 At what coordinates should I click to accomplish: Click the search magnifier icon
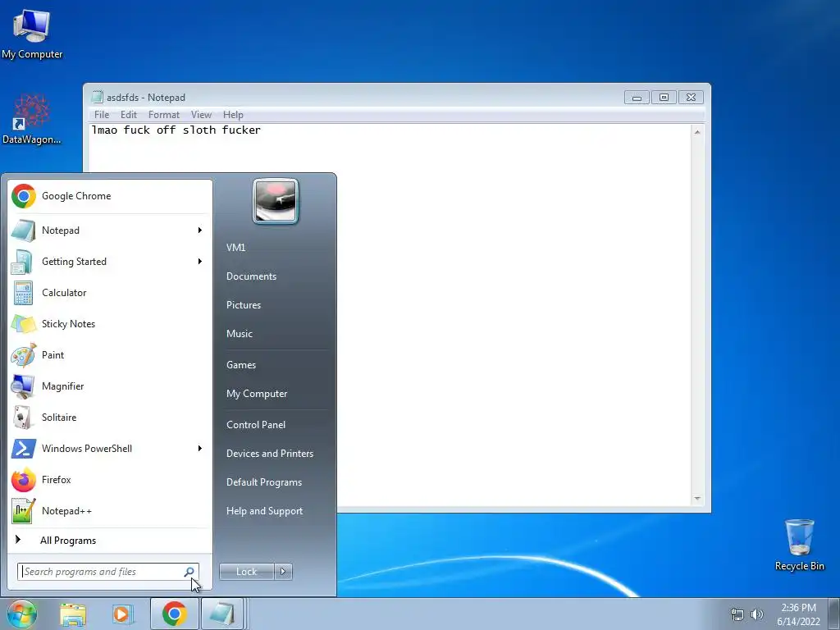[x=189, y=572]
